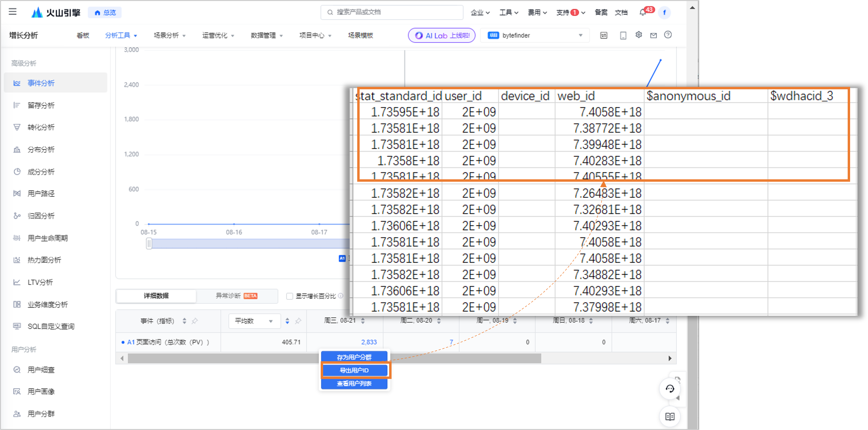Click 存为用户分群 button
Screen dimensions: 868x430
click(354, 357)
